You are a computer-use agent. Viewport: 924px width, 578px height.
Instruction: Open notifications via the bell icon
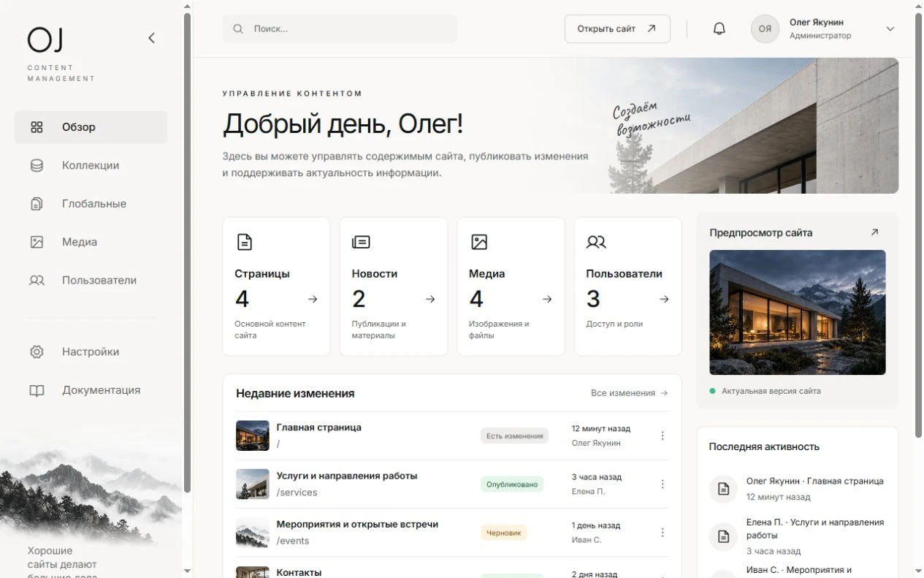coord(719,29)
